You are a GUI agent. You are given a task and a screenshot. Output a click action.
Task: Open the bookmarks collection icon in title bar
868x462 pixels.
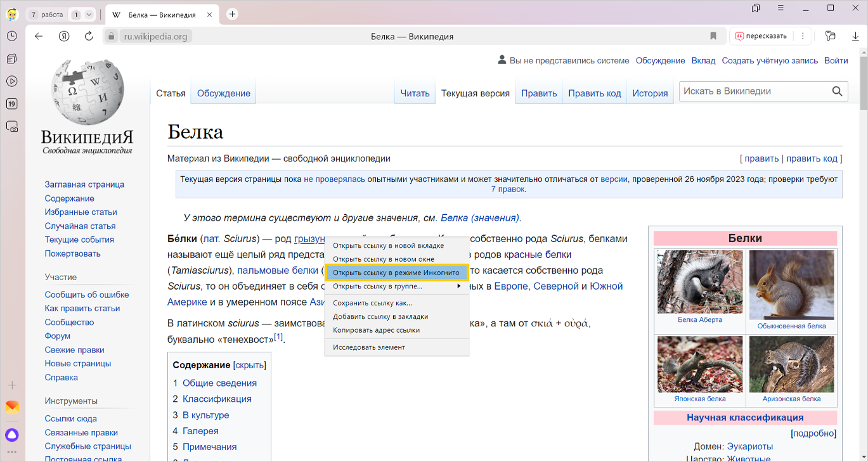pos(755,8)
